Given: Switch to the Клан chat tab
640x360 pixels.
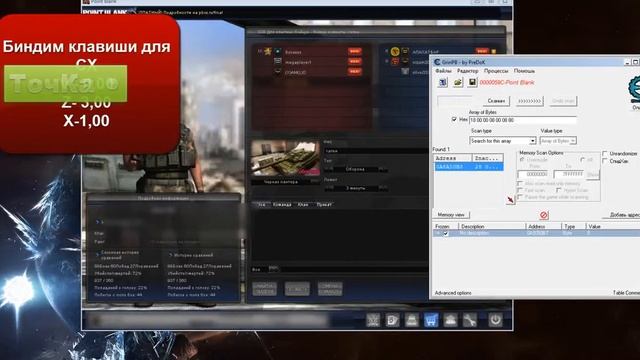Looking at the screenshot, I should point(302,204).
